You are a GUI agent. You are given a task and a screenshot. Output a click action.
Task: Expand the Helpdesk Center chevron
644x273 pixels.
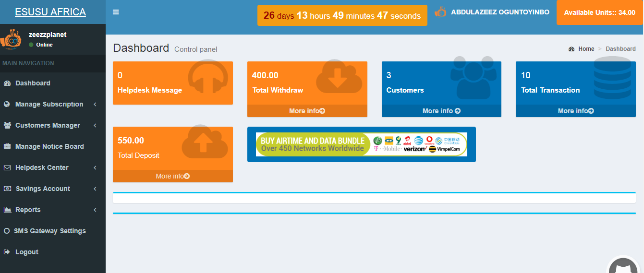95,167
